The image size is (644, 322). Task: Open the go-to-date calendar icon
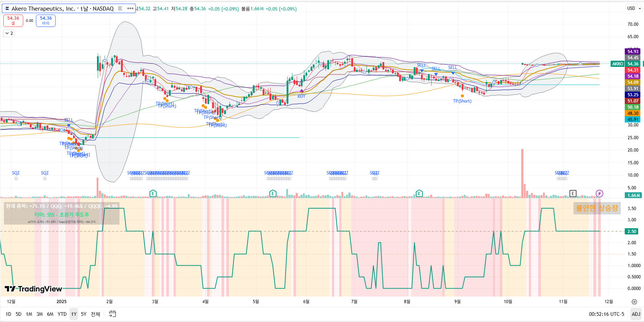[113, 314]
